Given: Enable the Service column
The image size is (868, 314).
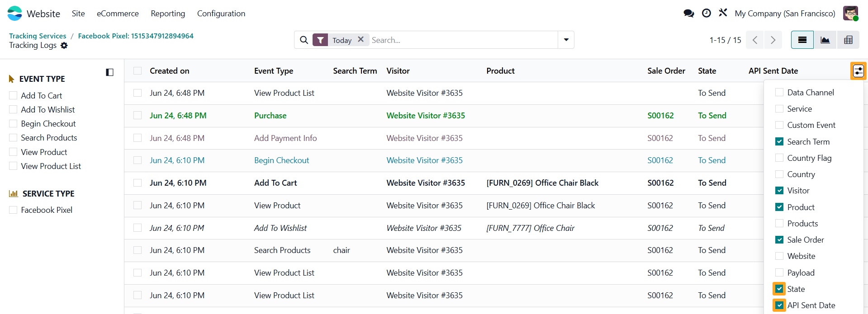Looking at the screenshot, I should [x=779, y=109].
